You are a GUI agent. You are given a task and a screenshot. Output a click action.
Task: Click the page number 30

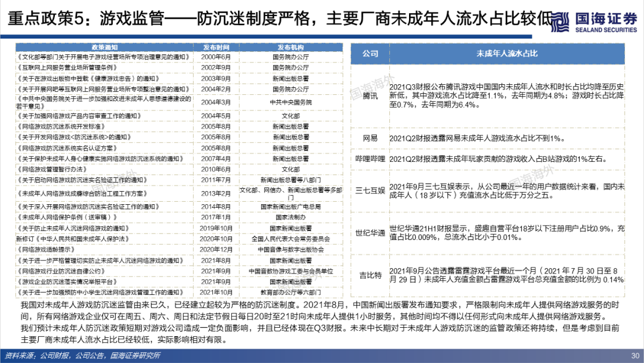click(635, 356)
